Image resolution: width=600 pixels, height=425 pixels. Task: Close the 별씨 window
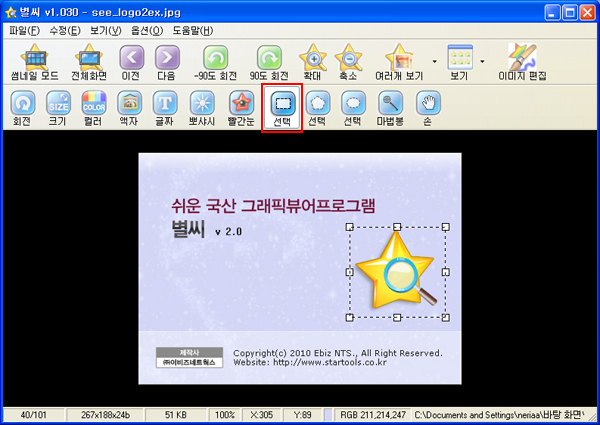pos(587,13)
